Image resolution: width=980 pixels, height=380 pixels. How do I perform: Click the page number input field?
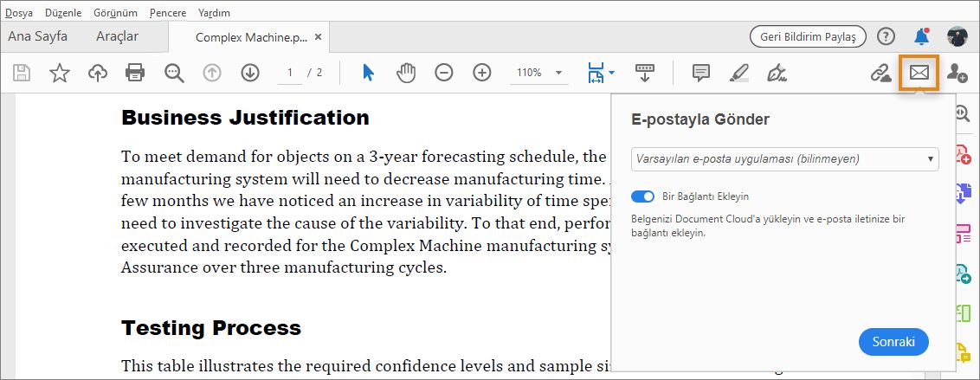[x=290, y=73]
